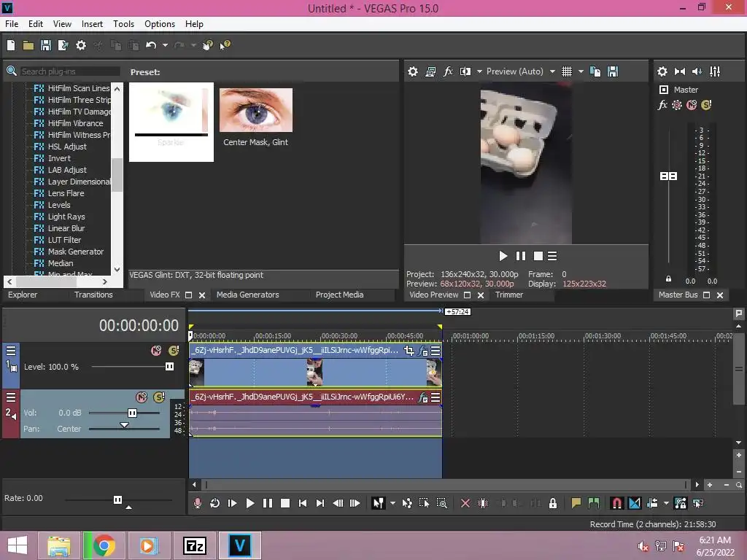
Task: Open Auto Ripple dropdown arrow
Action: pos(666,503)
